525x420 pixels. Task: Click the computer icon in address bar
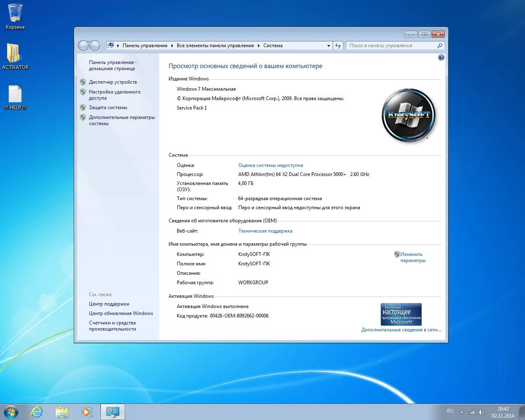tap(111, 46)
